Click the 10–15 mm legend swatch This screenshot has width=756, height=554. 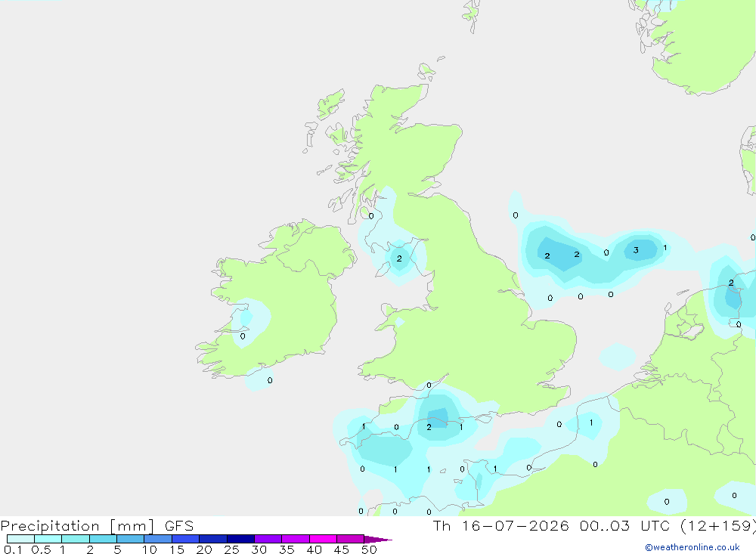pyautogui.click(x=158, y=539)
